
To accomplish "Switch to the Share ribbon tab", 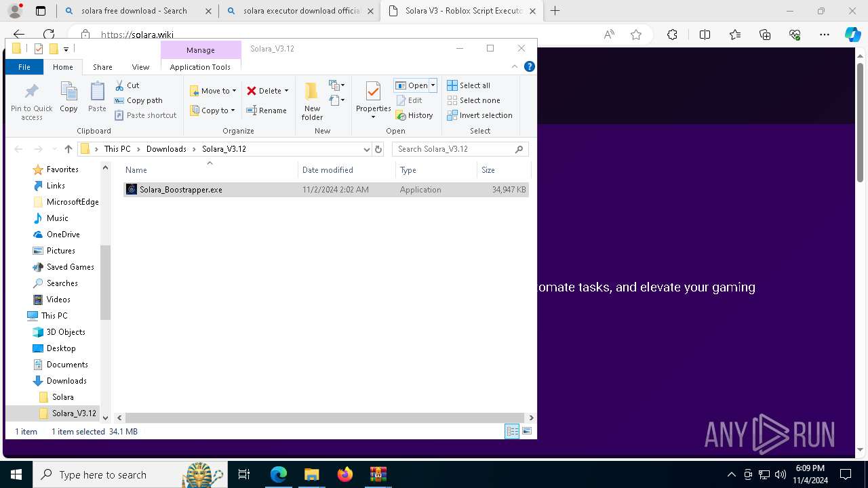I will (102, 67).
